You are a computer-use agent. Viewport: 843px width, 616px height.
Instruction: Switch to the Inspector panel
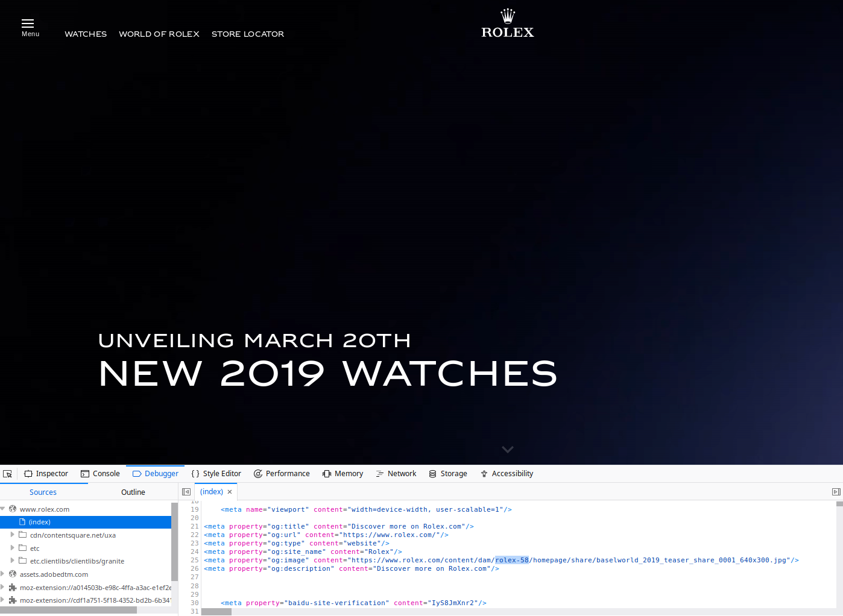46,474
